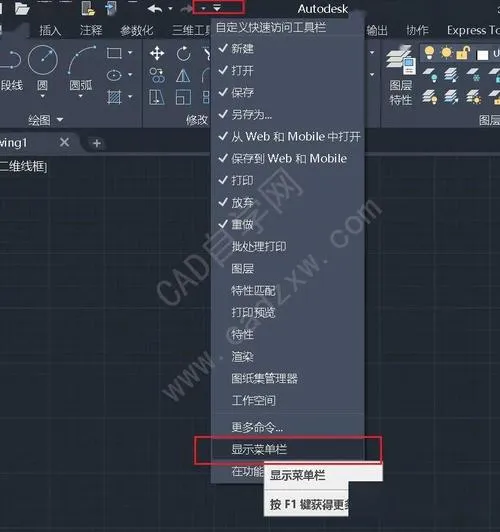The image size is (500, 532).
Task: Select the Rotate tool
Action: (x=184, y=53)
